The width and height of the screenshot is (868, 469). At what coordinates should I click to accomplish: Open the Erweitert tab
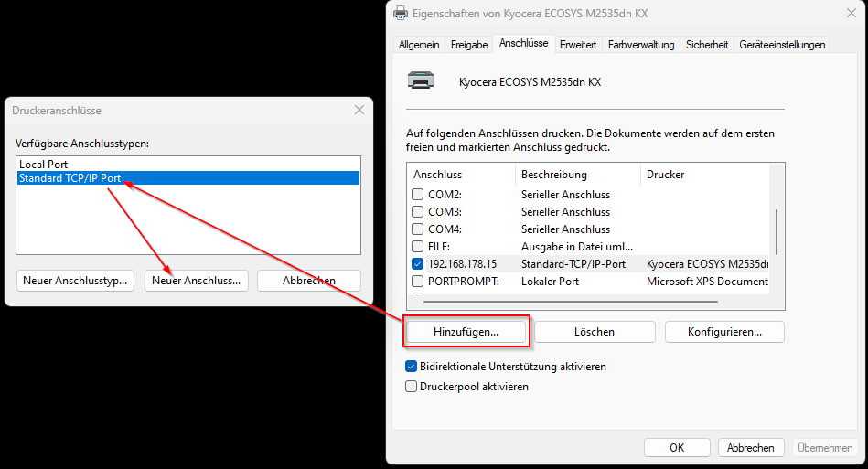[x=578, y=45]
